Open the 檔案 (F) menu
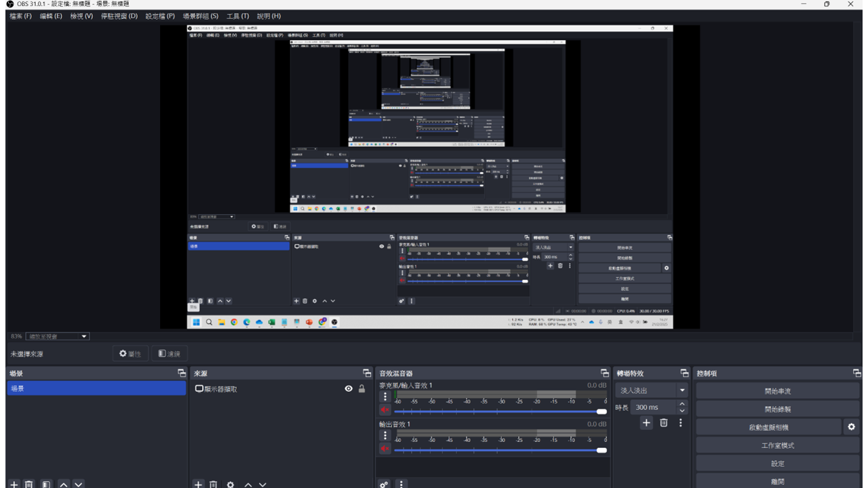Screen dimensions: 868x488 click(20, 16)
